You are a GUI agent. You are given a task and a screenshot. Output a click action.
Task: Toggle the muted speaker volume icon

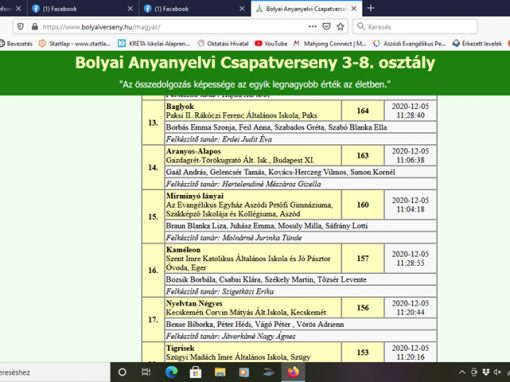coord(498,372)
